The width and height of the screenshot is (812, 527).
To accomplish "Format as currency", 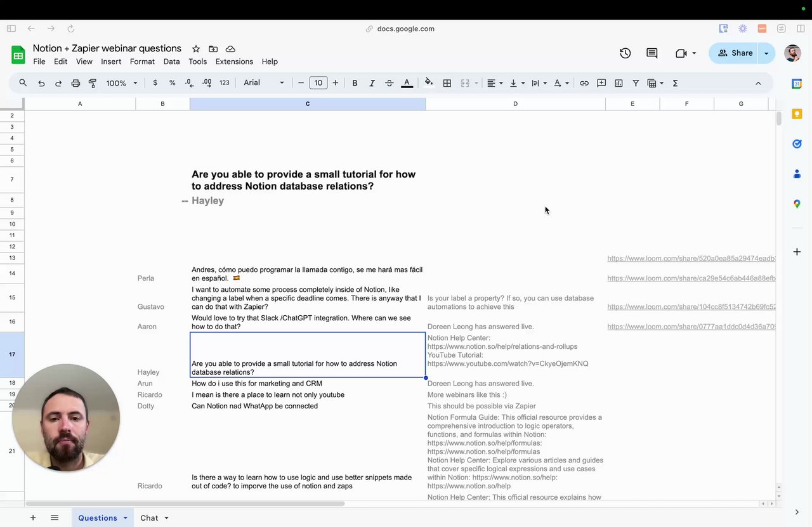I will (155, 83).
